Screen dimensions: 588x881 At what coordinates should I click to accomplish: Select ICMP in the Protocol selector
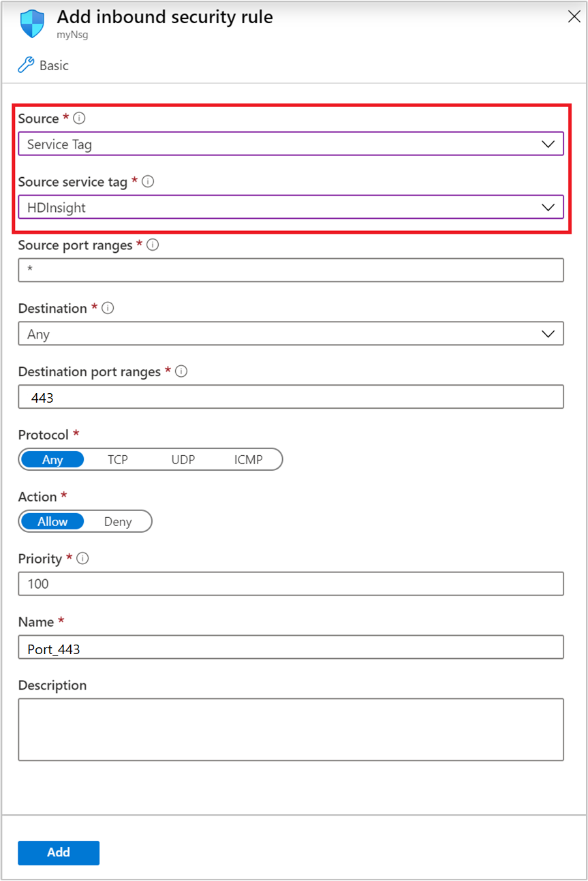[x=248, y=459]
